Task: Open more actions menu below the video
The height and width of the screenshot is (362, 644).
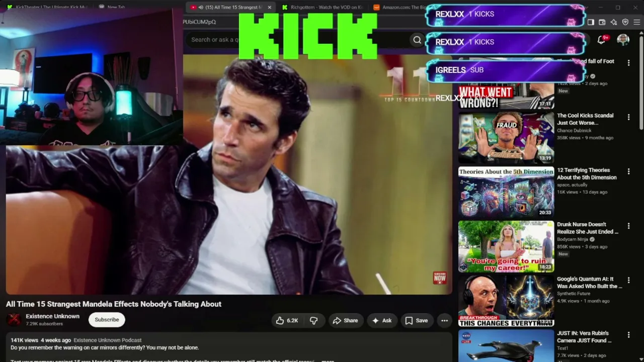Action: (x=444, y=320)
